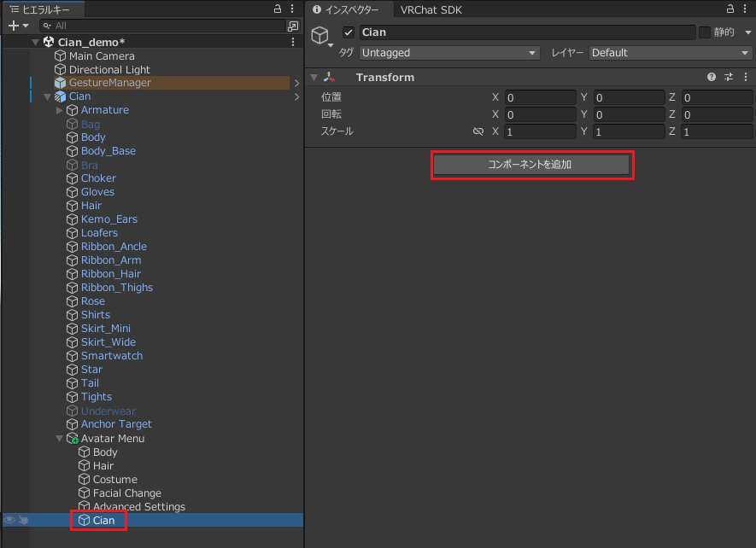
Task: Select the Avatar Menu prefab icon
Action: [73, 439]
